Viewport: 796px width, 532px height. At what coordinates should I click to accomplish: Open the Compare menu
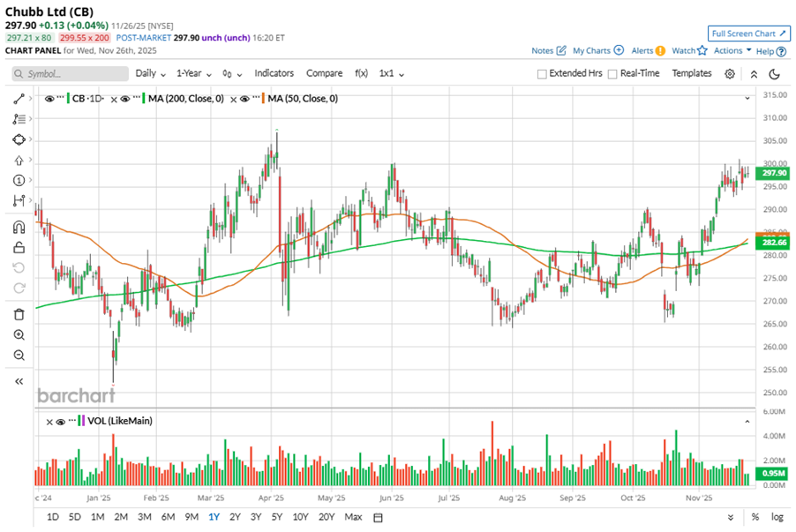pyautogui.click(x=324, y=73)
